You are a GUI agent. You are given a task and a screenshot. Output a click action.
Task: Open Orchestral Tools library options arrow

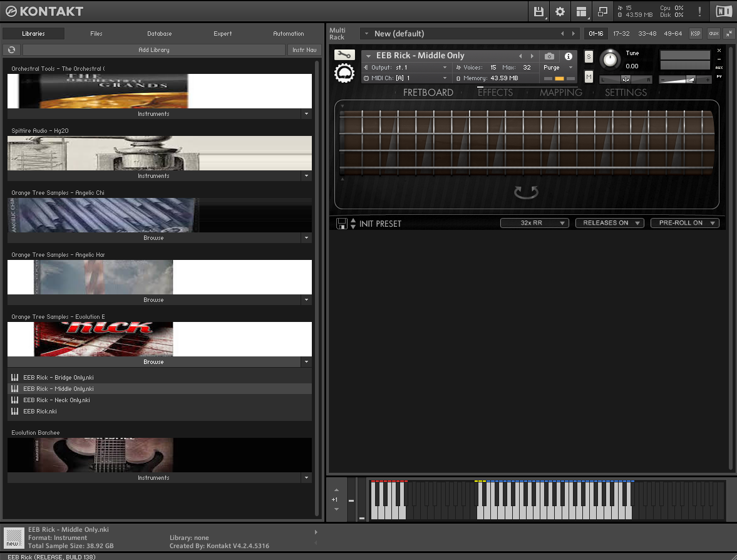[x=306, y=114]
